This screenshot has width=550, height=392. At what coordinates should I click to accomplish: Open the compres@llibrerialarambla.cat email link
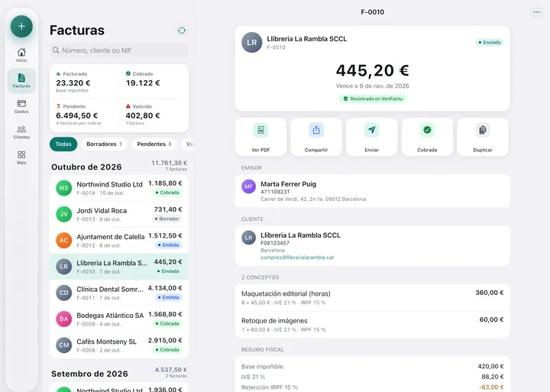click(297, 258)
